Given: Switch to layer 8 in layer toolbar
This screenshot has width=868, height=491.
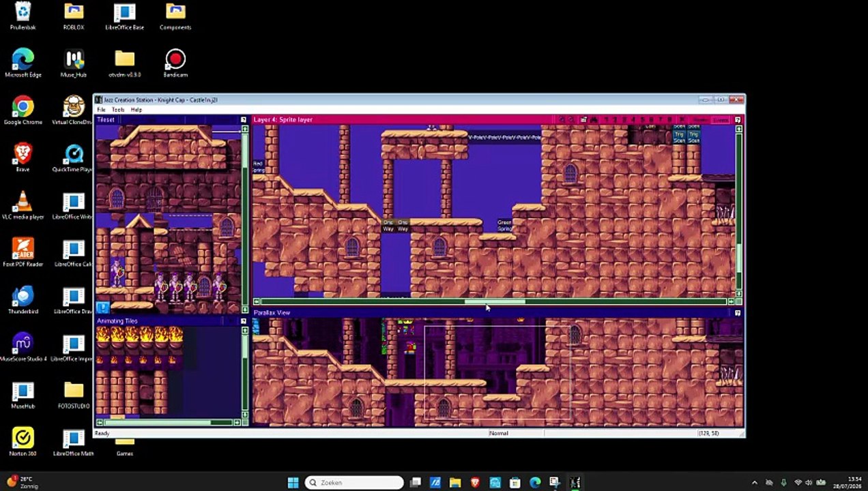Looking at the screenshot, I should coord(669,119).
